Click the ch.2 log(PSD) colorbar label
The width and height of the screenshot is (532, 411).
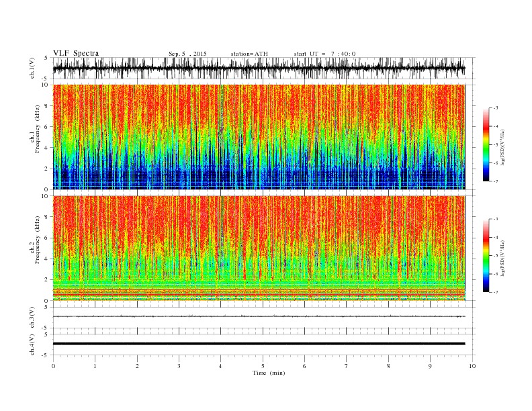click(x=502, y=258)
